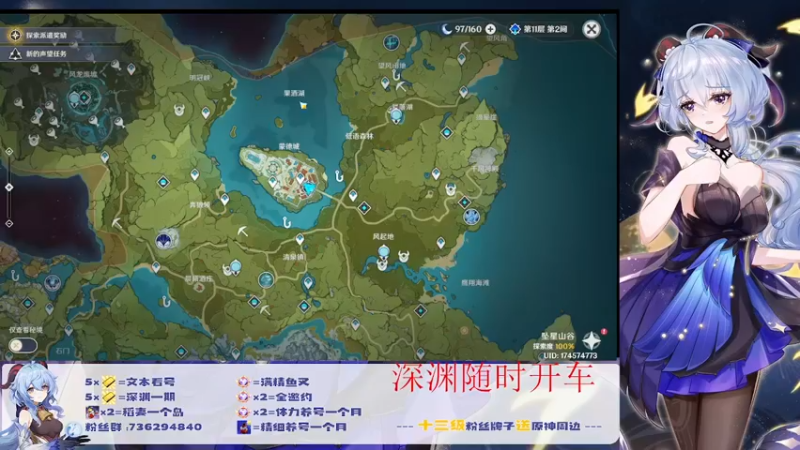
Task: Open the 第11层 第2间 abyss floor indicator
Action: coord(539,29)
